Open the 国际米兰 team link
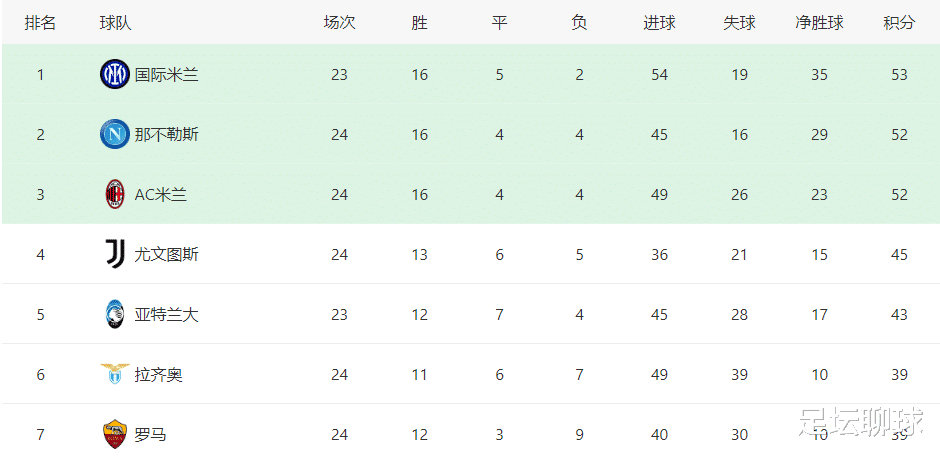Viewport: 940px width, 458px height. (167, 75)
